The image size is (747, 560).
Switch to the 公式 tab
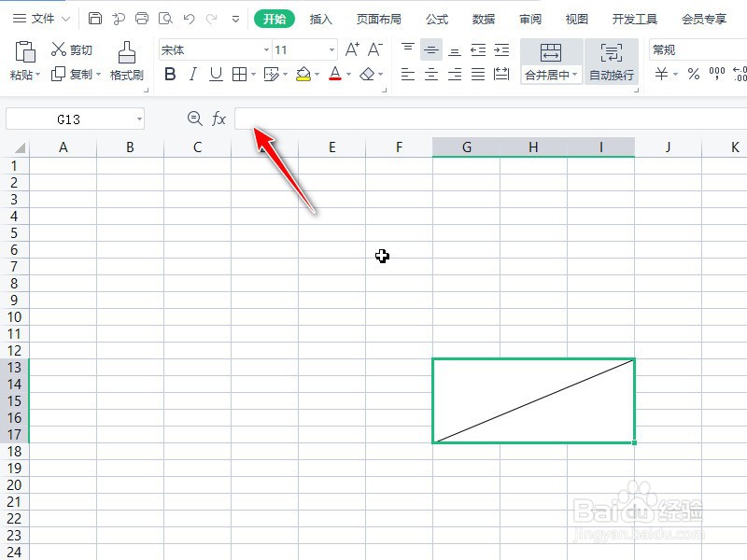pyautogui.click(x=437, y=19)
